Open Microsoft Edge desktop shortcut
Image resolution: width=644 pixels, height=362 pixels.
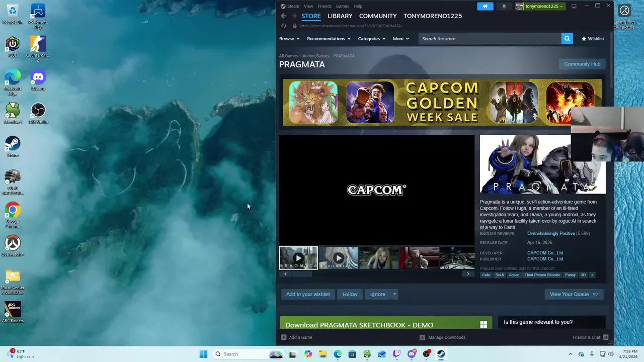point(13,82)
